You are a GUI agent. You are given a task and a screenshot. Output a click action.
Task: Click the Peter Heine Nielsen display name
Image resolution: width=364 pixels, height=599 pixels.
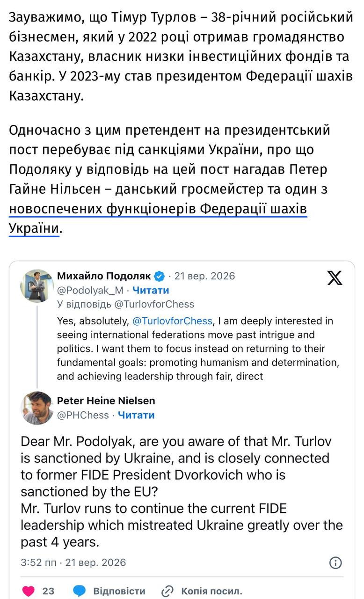106,401
